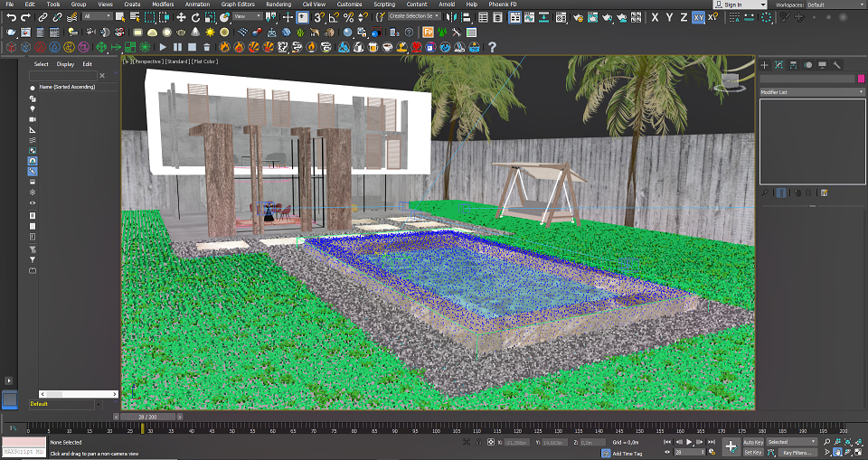This screenshot has width=868, height=460.
Task: Click the Undo arrow icon
Action: (11, 17)
